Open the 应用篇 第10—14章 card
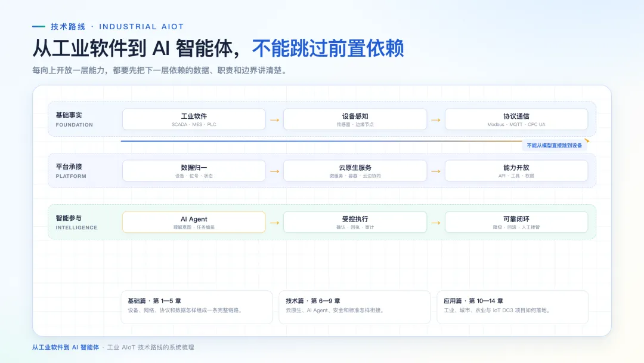The width and height of the screenshot is (644, 363). [513, 307]
